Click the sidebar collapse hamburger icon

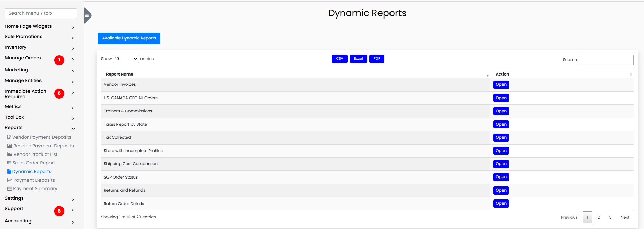(x=87, y=15)
